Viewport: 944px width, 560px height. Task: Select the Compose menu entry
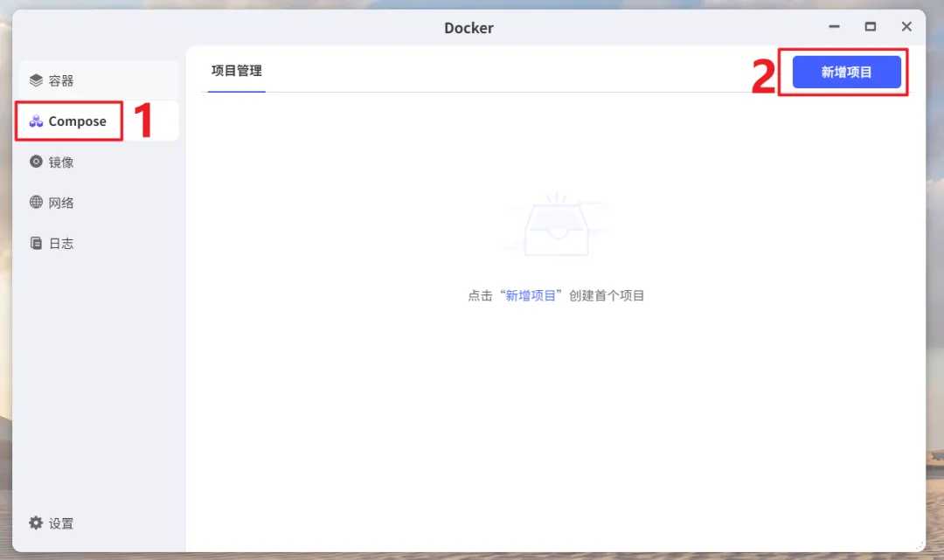pos(98,121)
